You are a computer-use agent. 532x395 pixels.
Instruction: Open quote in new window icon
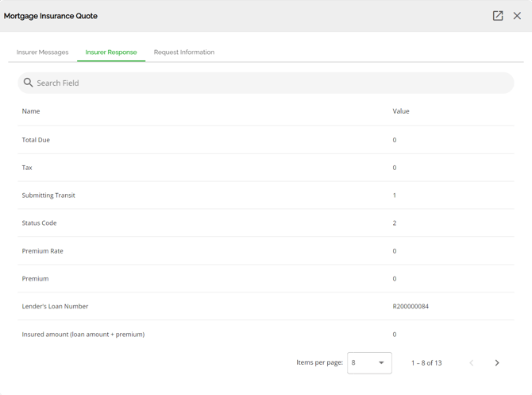click(x=498, y=16)
